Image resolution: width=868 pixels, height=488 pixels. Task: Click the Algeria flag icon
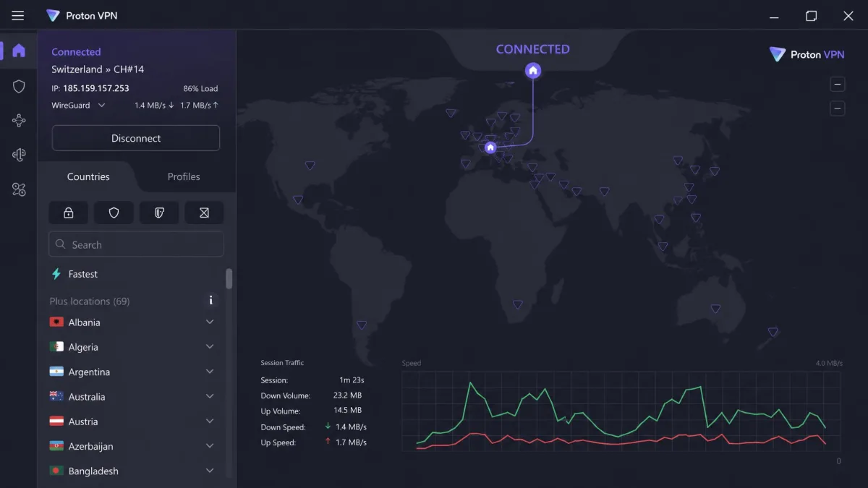click(56, 347)
